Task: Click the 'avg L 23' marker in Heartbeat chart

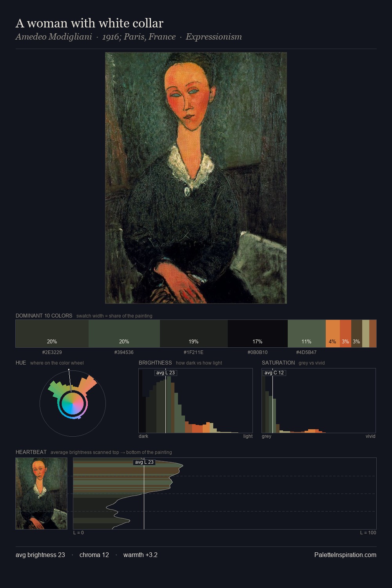Action: click(x=144, y=462)
